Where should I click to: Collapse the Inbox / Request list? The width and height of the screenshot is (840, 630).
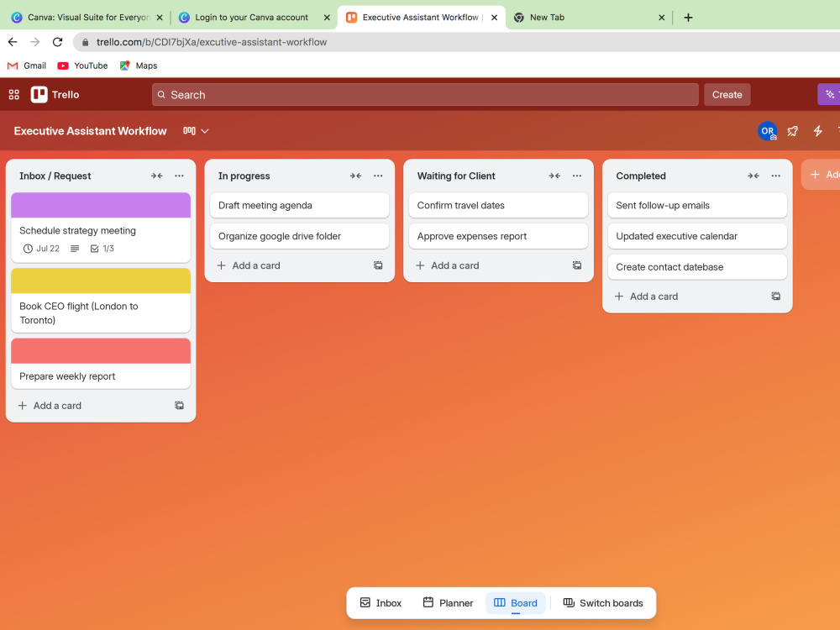[156, 176]
